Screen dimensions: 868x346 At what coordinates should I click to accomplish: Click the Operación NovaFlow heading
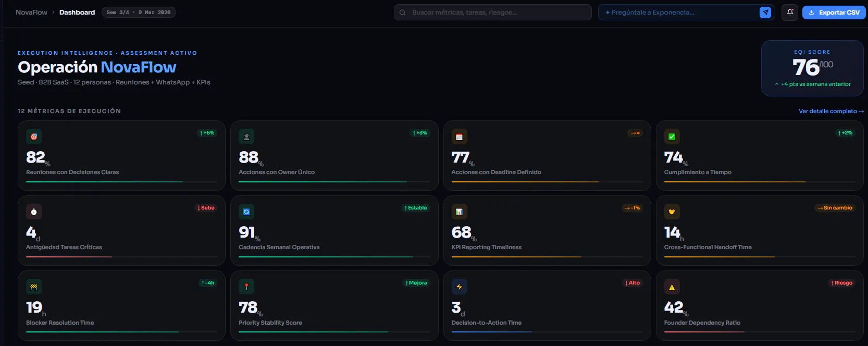click(97, 67)
